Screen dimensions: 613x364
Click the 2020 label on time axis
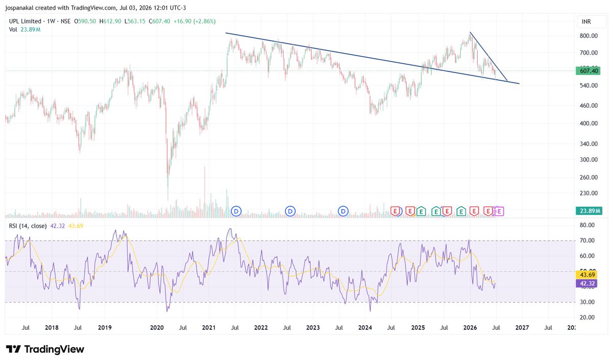click(x=157, y=327)
